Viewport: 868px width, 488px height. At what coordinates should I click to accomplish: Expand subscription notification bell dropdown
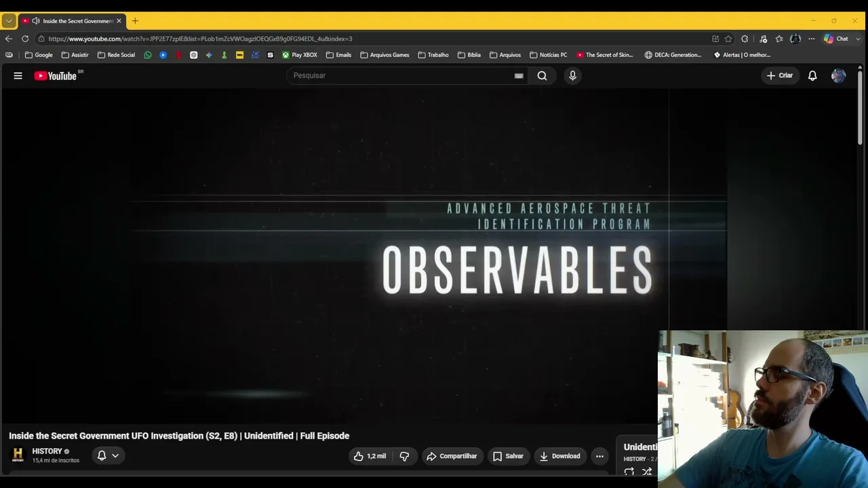click(x=108, y=455)
